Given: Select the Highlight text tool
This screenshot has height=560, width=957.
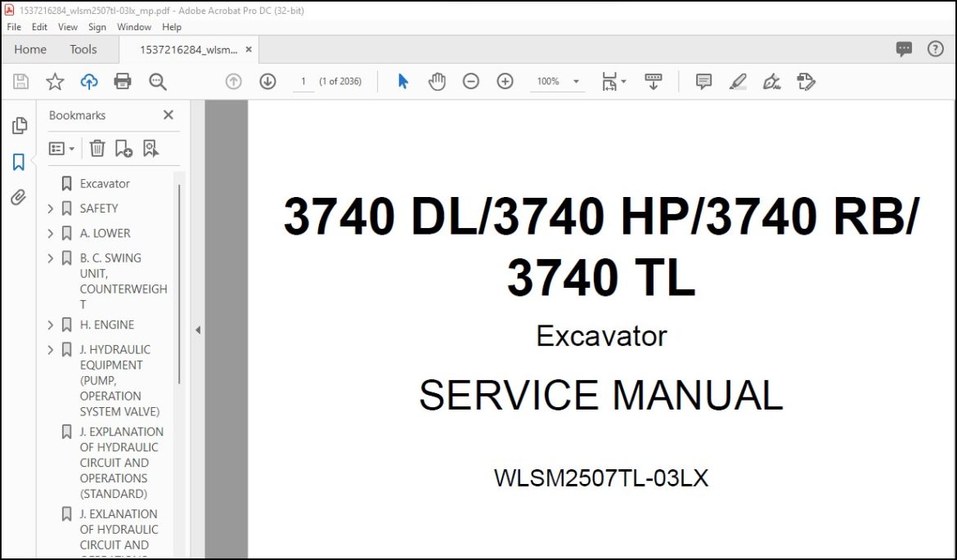Looking at the screenshot, I should tap(738, 81).
